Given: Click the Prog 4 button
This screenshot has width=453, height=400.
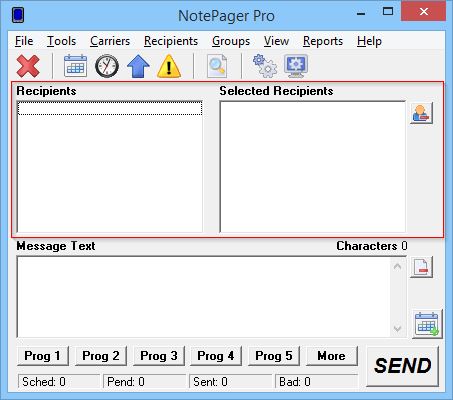Looking at the screenshot, I should point(216,356).
